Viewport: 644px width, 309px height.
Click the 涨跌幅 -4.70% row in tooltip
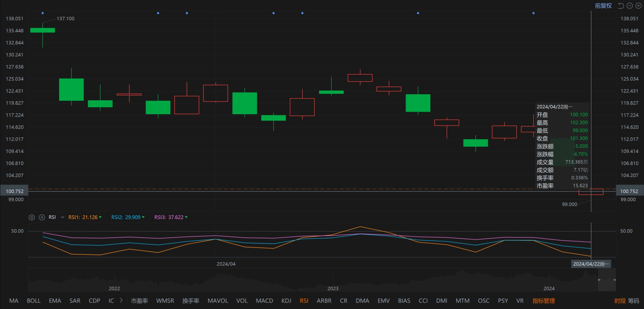[562, 154]
